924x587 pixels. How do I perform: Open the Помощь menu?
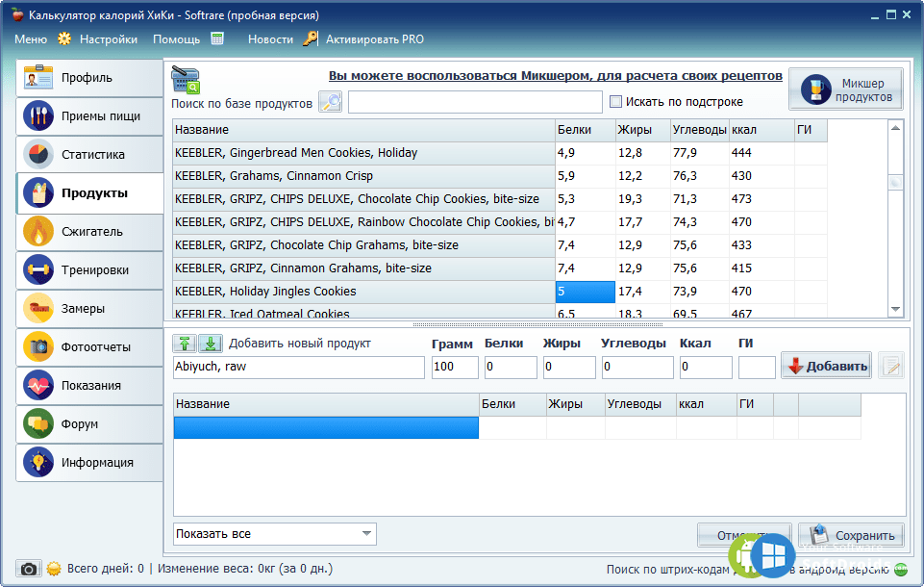point(176,39)
